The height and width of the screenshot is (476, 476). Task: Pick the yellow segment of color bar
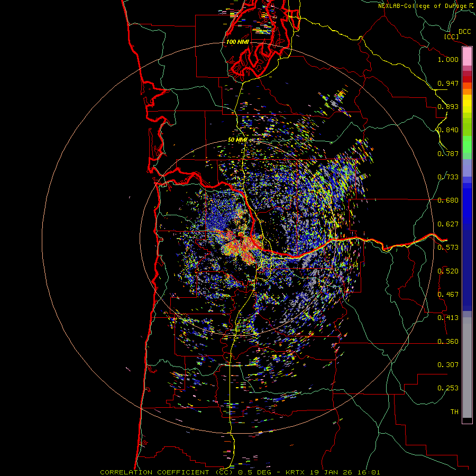tap(467, 104)
